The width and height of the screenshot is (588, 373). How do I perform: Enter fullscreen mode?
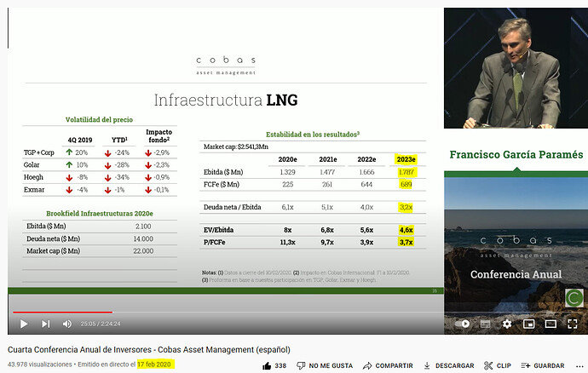tap(573, 324)
